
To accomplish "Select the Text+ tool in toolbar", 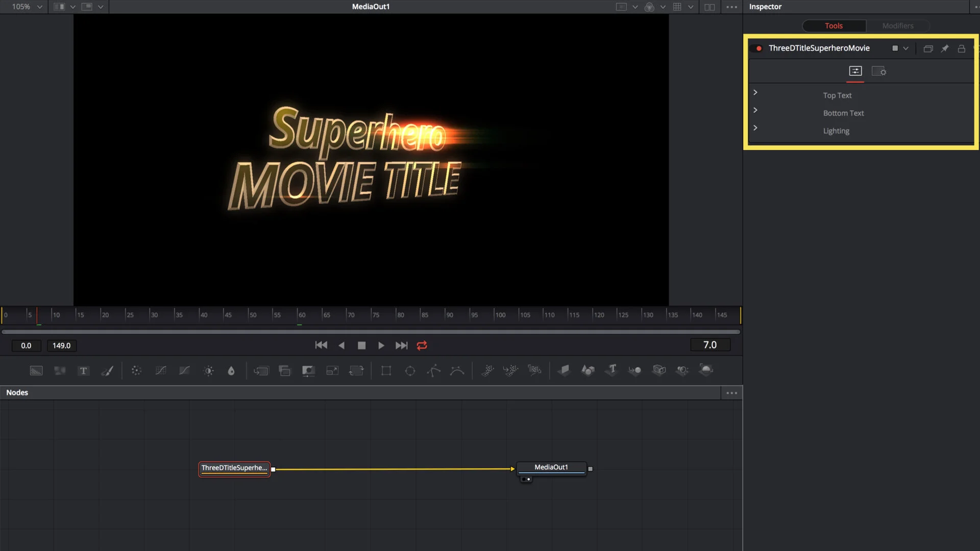I will (83, 371).
